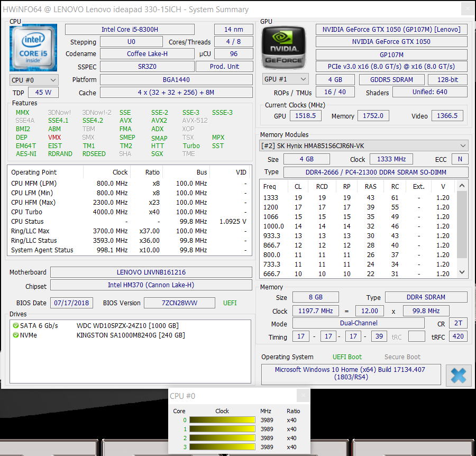
Task: Click the Intel Core i5 logo
Action: pyautogui.click(x=33, y=48)
